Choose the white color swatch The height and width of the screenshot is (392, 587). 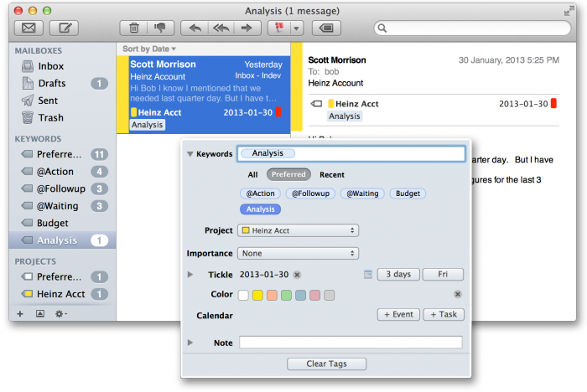pyautogui.click(x=243, y=295)
